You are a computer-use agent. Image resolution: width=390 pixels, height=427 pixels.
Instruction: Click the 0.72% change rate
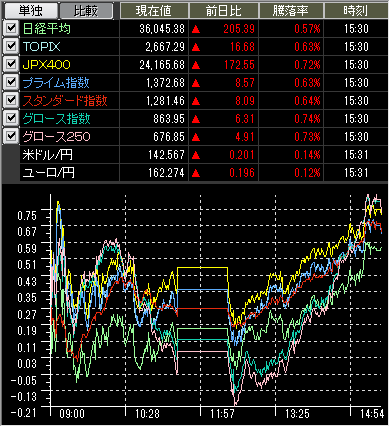coord(307,65)
